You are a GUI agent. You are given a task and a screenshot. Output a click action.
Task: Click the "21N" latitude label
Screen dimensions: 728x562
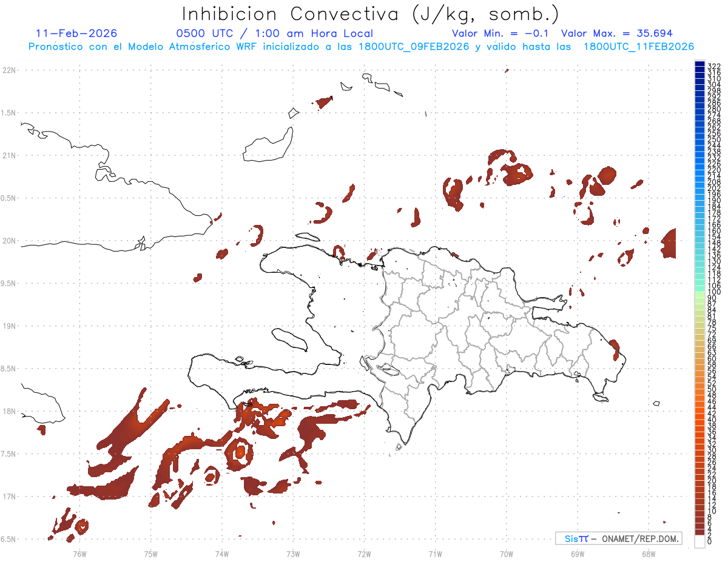tap(9, 156)
